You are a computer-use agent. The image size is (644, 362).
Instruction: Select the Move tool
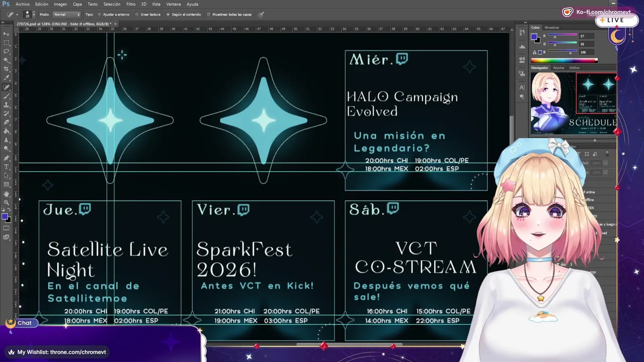[7, 34]
